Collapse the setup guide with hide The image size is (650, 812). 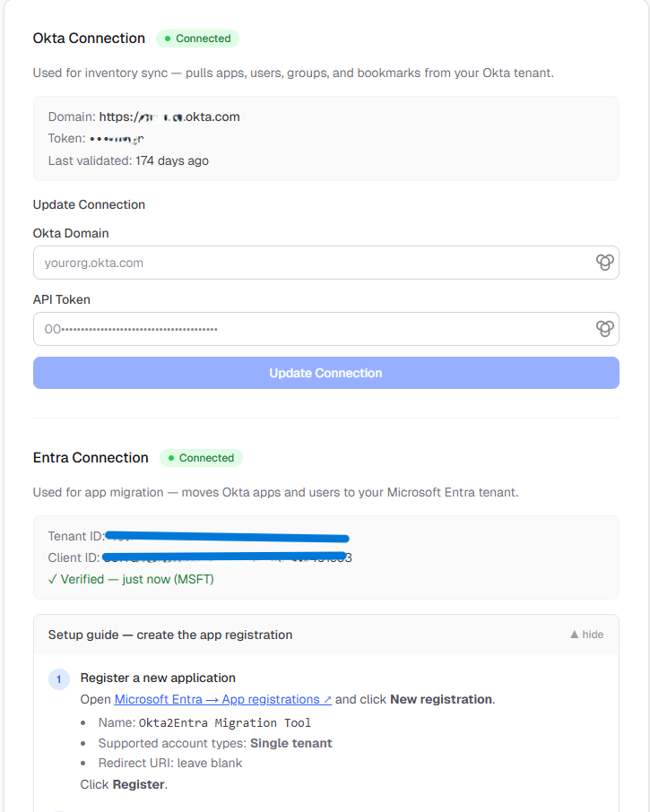click(x=587, y=635)
